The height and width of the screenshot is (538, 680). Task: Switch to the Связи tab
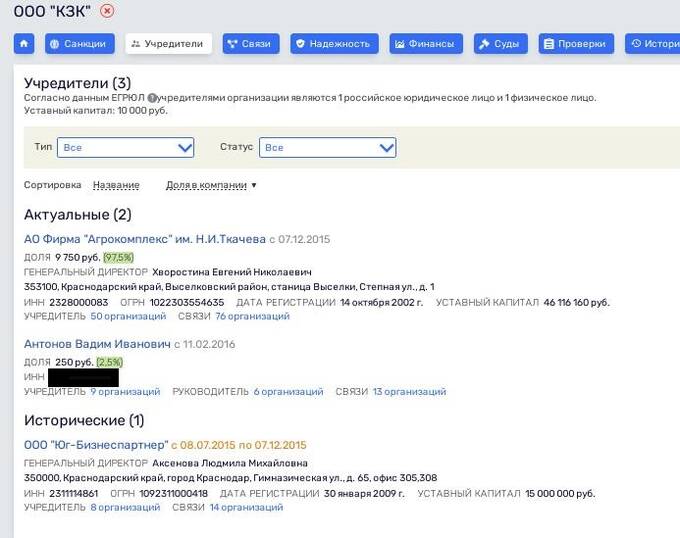(249, 44)
